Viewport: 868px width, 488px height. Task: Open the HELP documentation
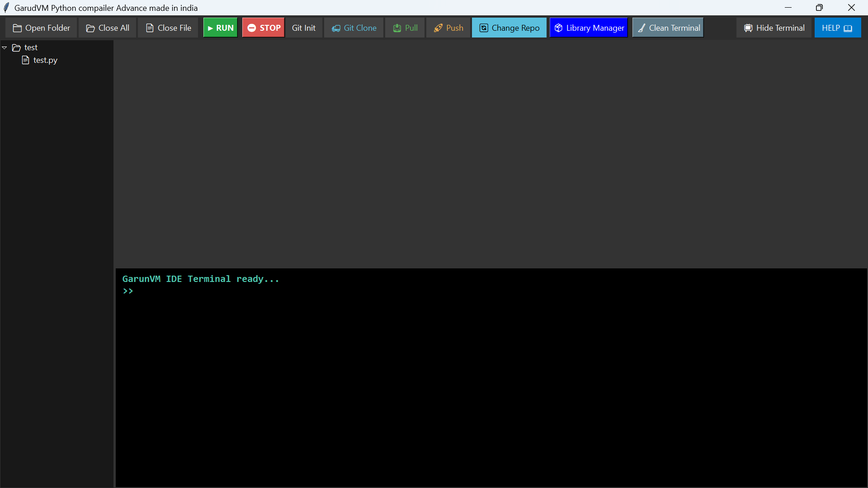pos(837,28)
